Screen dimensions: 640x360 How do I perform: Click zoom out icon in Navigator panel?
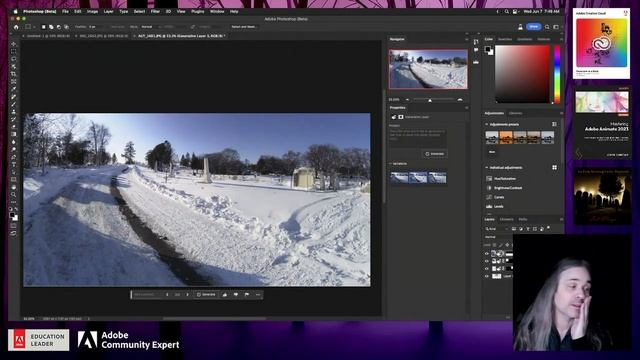click(407, 100)
